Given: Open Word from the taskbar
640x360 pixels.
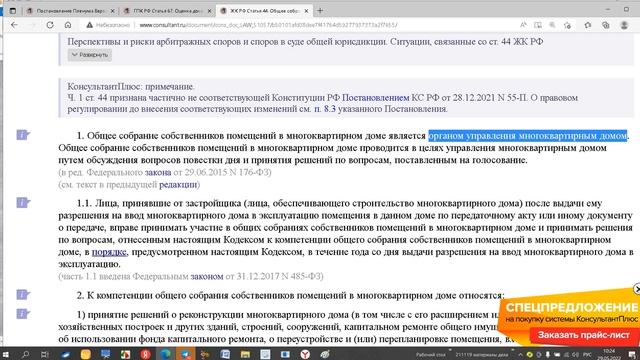Looking at the screenshot, I should [225, 354].
